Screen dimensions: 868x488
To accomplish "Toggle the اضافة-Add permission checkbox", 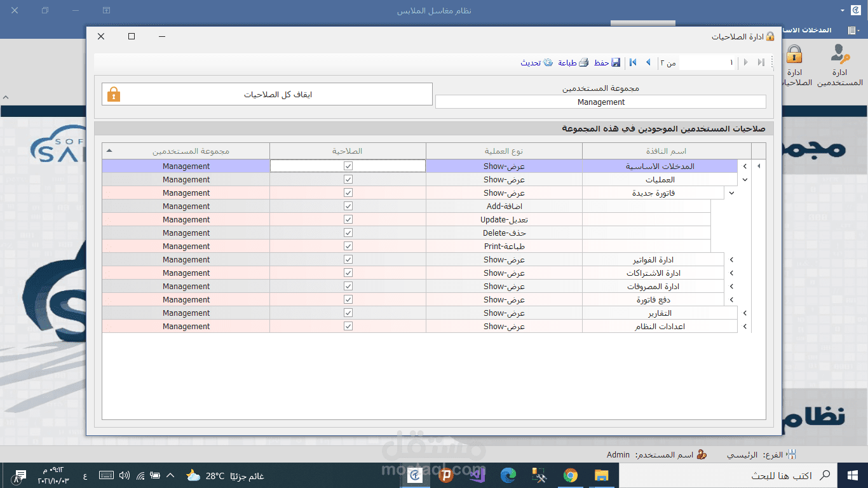I will tap(348, 206).
